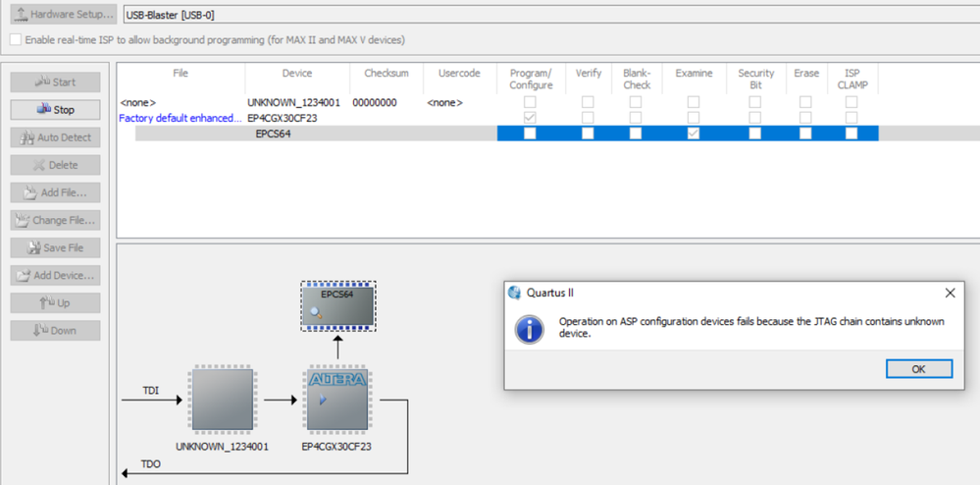Open the Add File dialog
Viewport: 980px width, 485px height.
coord(55,192)
